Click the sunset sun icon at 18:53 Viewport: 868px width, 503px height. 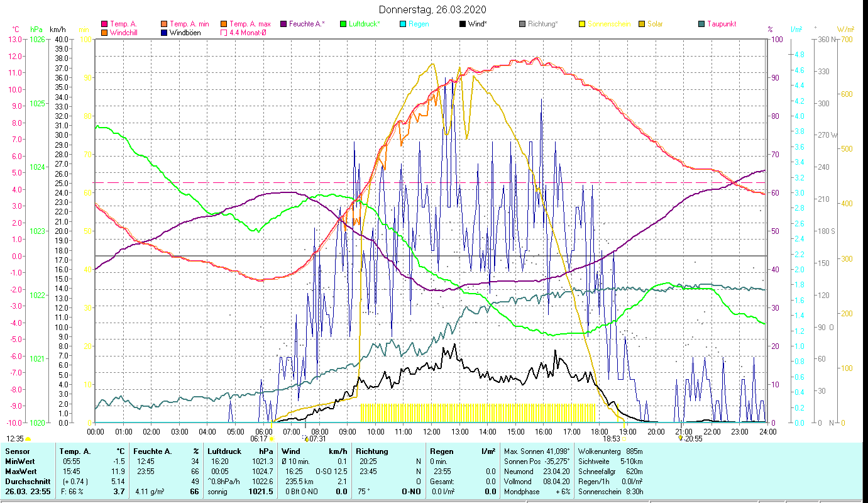(624, 439)
